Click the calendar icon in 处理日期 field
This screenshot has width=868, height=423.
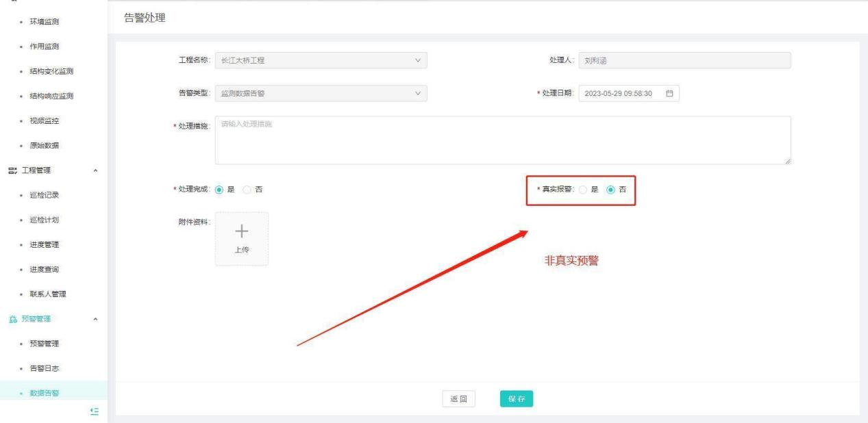pyautogui.click(x=669, y=94)
